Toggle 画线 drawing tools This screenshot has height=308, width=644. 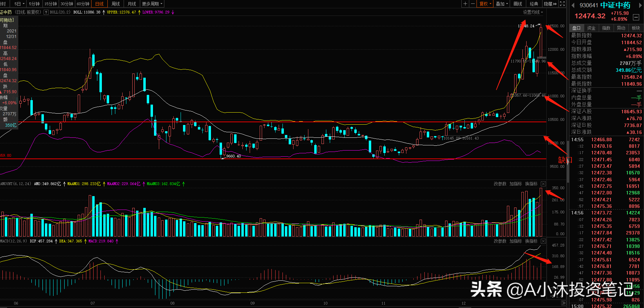(518, 4)
